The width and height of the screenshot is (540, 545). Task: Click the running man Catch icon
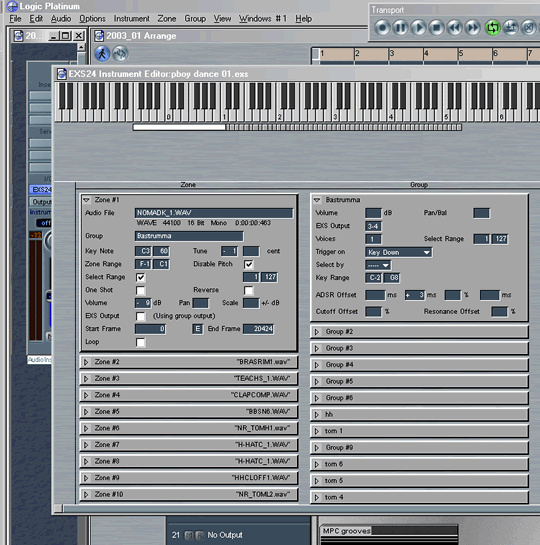click(102, 54)
